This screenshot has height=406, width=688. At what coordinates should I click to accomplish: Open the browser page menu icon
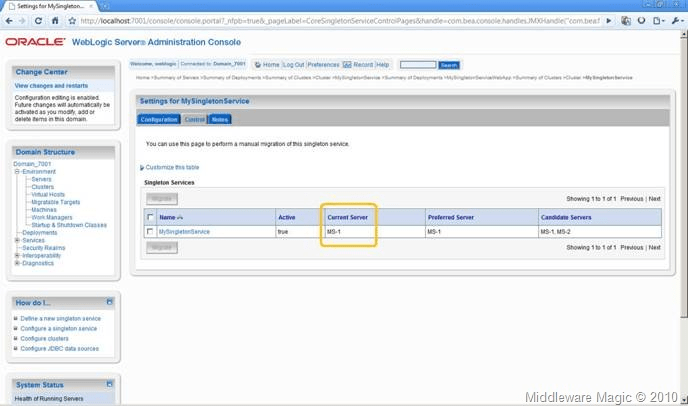tap(658, 21)
